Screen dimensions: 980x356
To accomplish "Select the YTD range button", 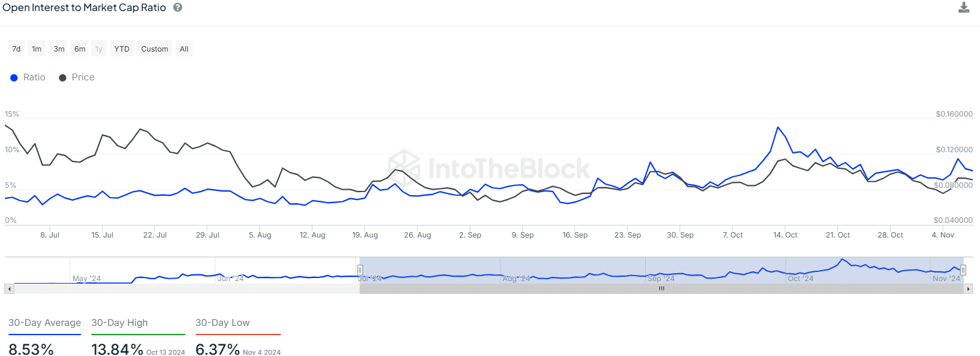I will [122, 49].
